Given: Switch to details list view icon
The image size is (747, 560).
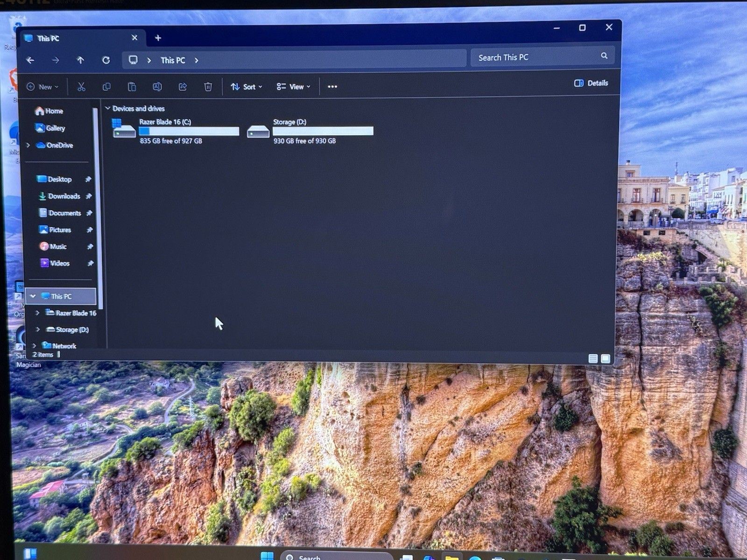Looking at the screenshot, I should (x=593, y=358).
